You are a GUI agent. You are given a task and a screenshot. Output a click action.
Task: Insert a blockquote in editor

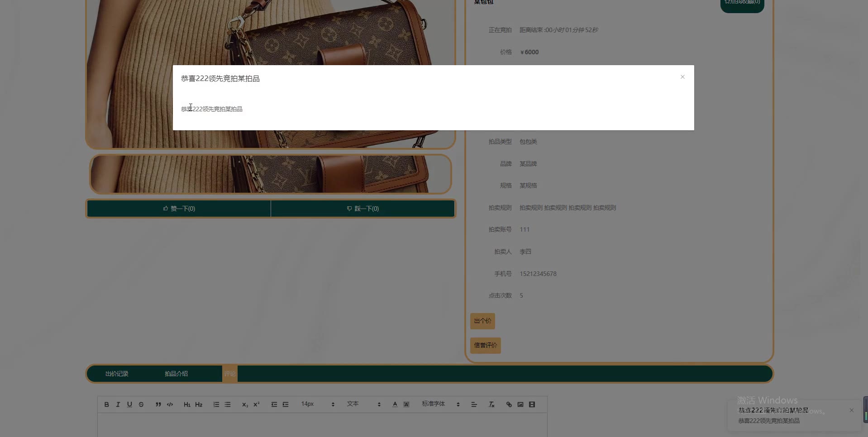(x=158, y=404)
